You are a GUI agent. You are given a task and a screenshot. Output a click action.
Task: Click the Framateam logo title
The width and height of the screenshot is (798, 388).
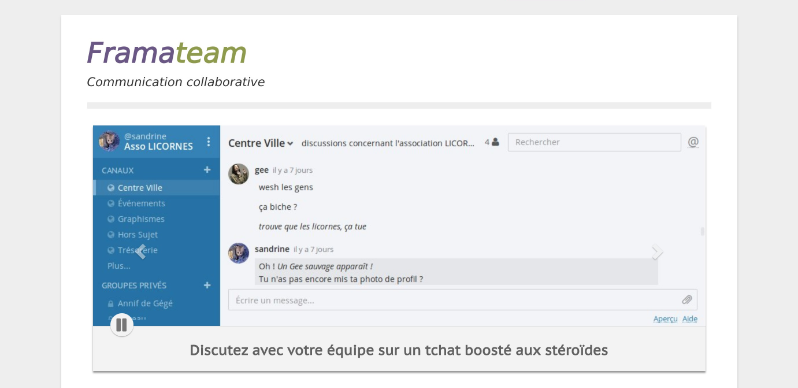[166, 53]
